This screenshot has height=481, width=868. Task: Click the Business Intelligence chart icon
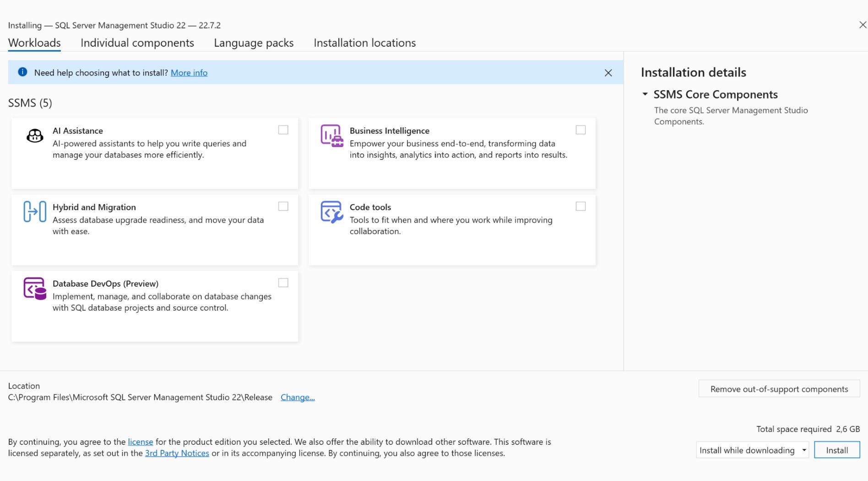click(x=332, y=136)
